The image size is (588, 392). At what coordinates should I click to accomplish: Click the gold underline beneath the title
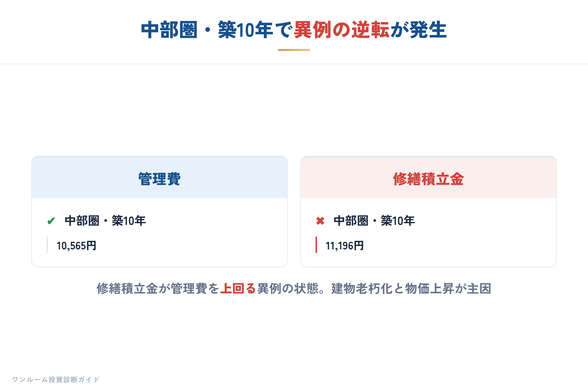[x=294, y=50]
